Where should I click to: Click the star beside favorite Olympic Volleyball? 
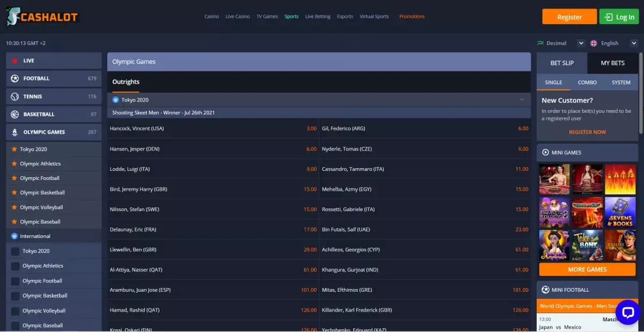(x=14, y=207)
